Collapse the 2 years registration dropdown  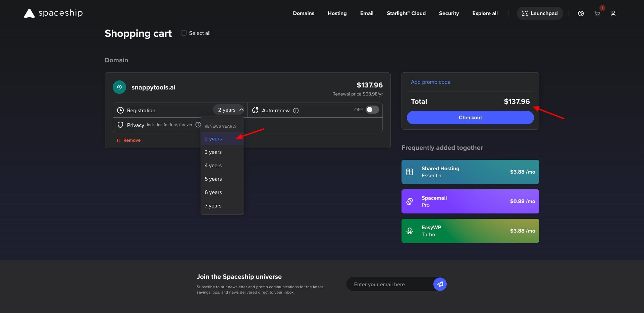coord(229,110)
